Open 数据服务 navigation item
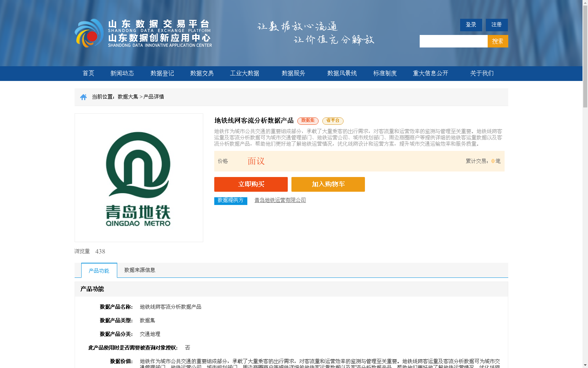 click(293, 73)
